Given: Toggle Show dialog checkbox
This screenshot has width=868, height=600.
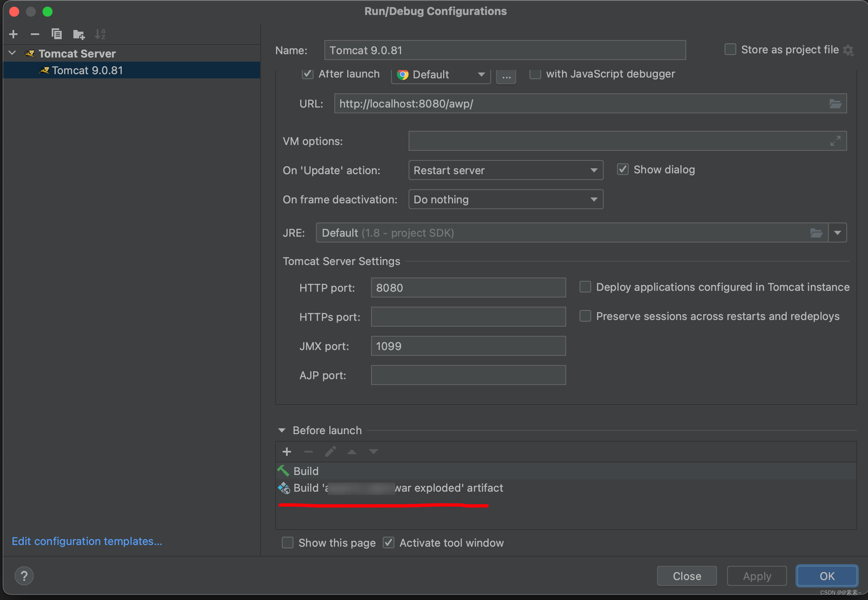Looking at the screenshot, I should click(x=623, y=170).
